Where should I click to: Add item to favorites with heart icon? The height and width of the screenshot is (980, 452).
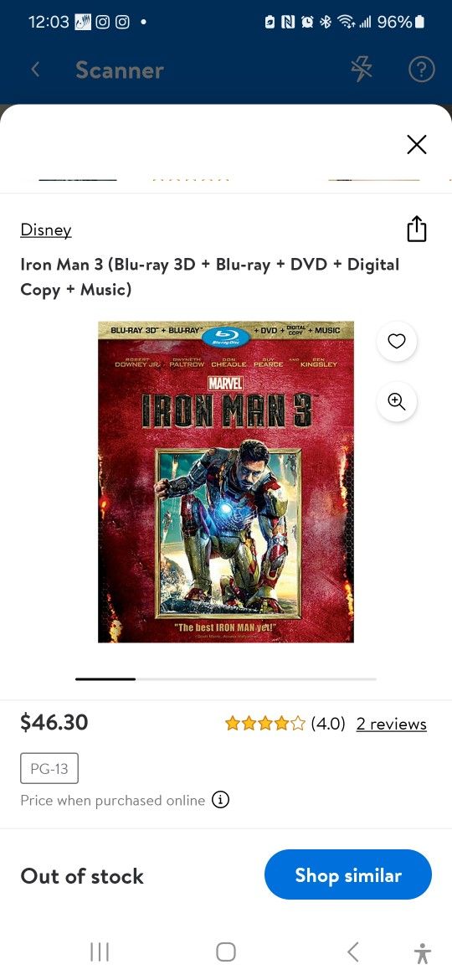[x=397, y=341]
